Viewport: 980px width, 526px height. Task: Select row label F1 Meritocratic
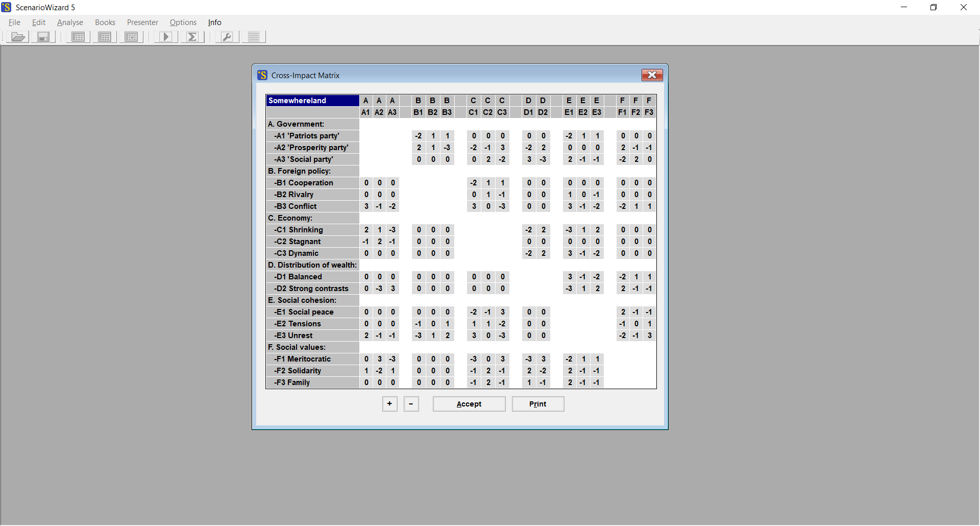pos(312,359)
